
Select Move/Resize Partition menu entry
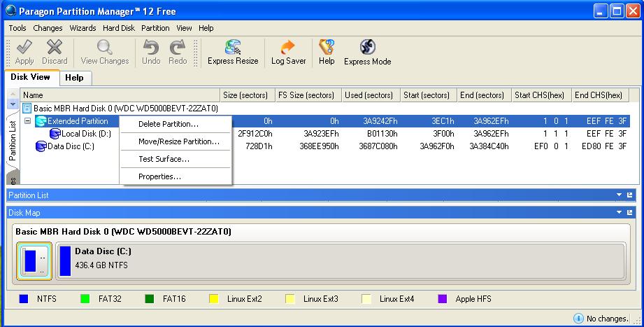pos(178,141)
